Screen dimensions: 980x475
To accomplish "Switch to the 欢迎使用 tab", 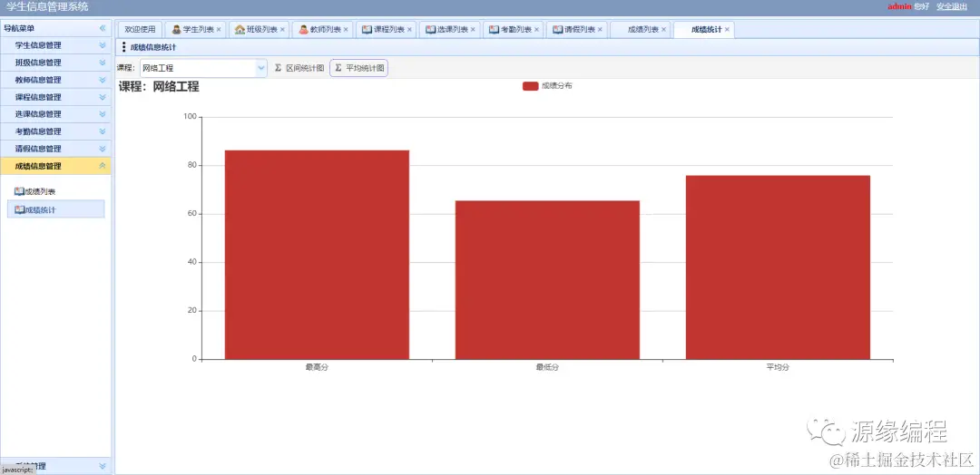I will click(140, 29).
